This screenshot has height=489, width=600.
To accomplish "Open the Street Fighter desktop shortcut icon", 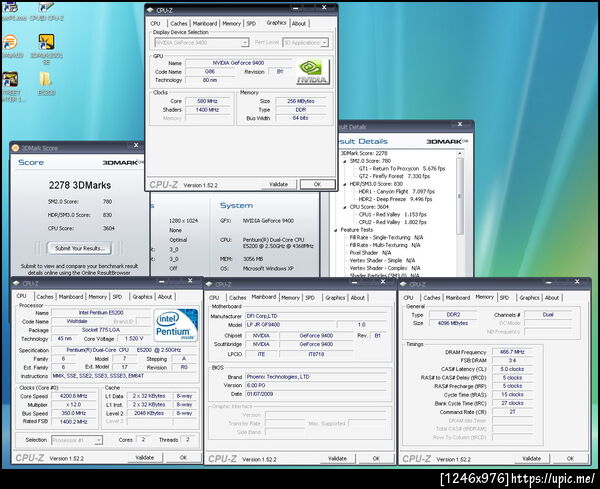I will pyautogui.click(x=10, y=80).
